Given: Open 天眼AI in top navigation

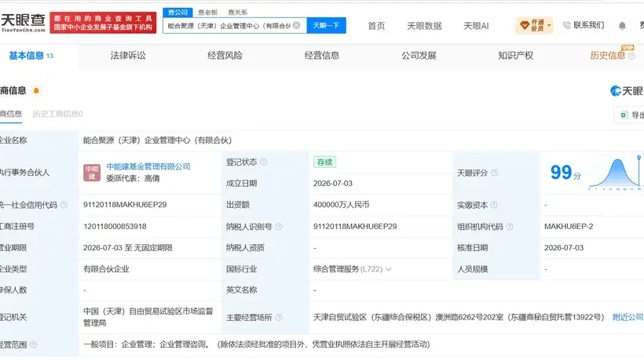Looking at the screenshot, I should coord(476,26).
